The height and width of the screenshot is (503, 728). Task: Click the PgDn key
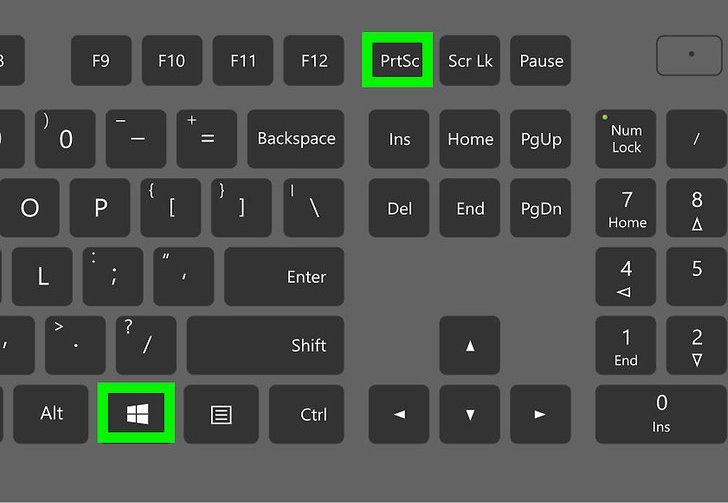click(x=540, y=208)
